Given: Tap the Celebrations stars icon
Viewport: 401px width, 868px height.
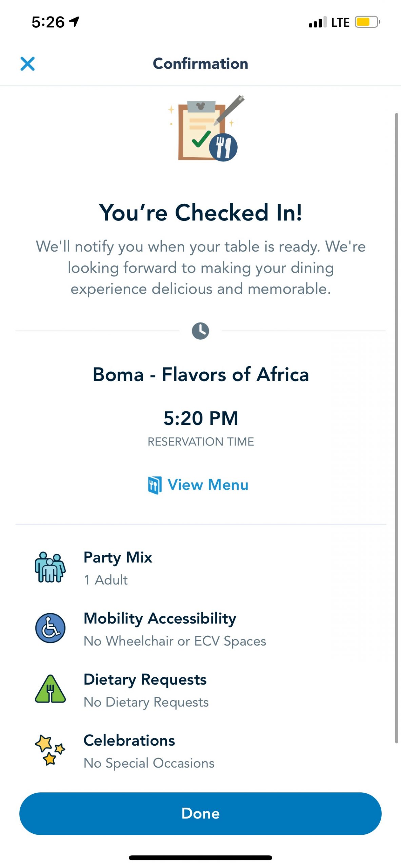Looking at the screenshot, I should click(x=50, y=750).
